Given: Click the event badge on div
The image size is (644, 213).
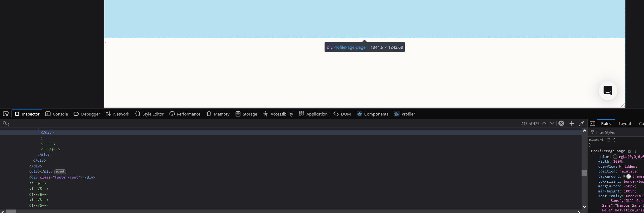Looking at the screenshot, I should tap(60, 172).
